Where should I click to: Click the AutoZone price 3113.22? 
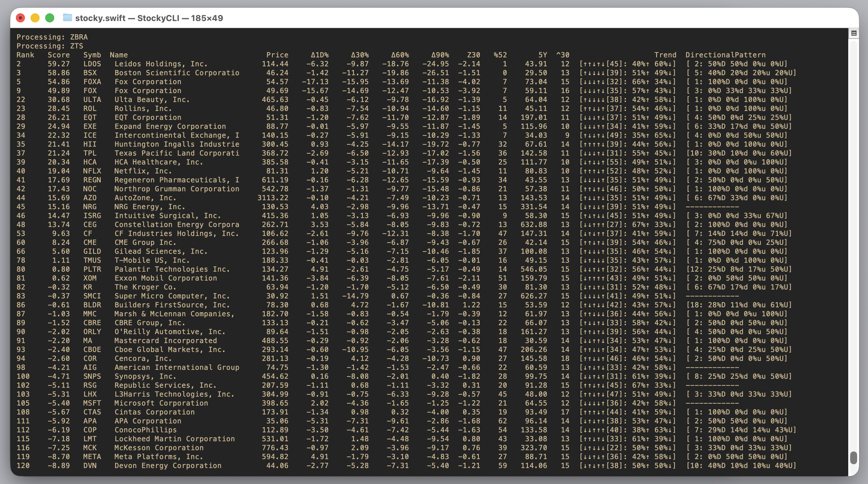[x=273, y=198]
